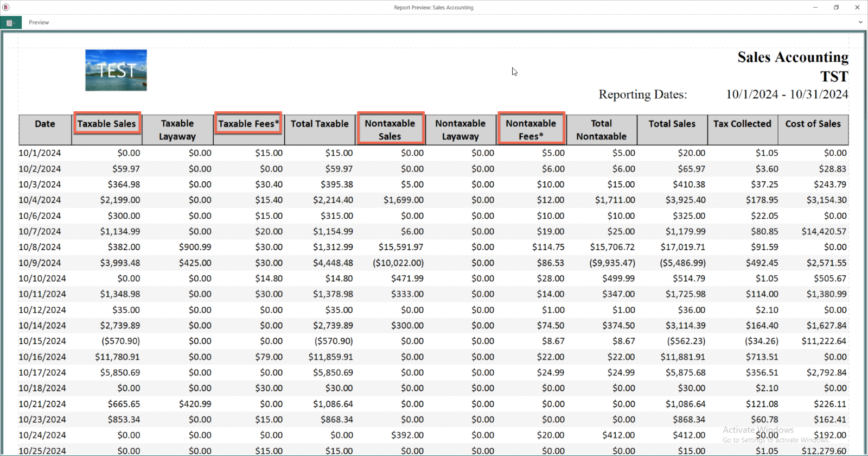Click the 10/1/2024 - 10/31/2024 date range

(x=787, y=94)
